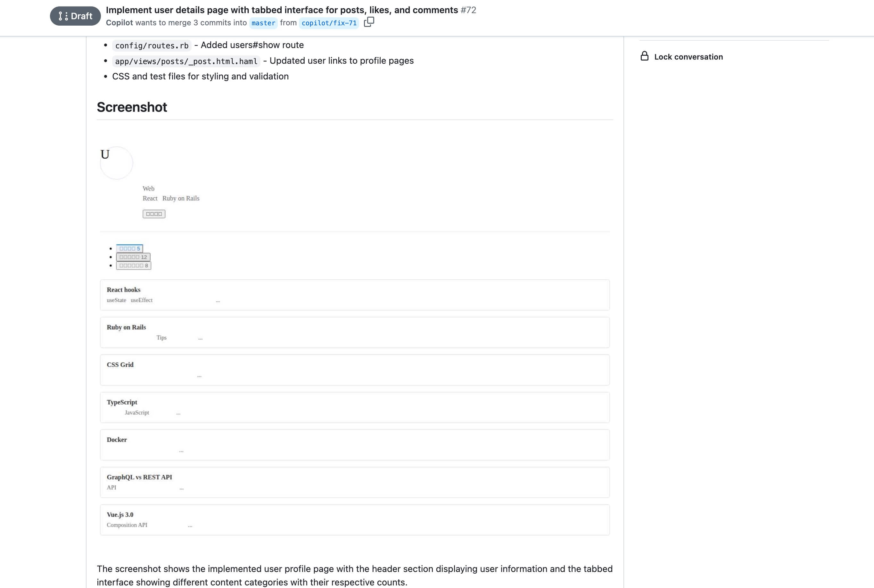The image size is (874, 588).
Task: Open the CSS Grid post card
Action: [x=354, y=370]
